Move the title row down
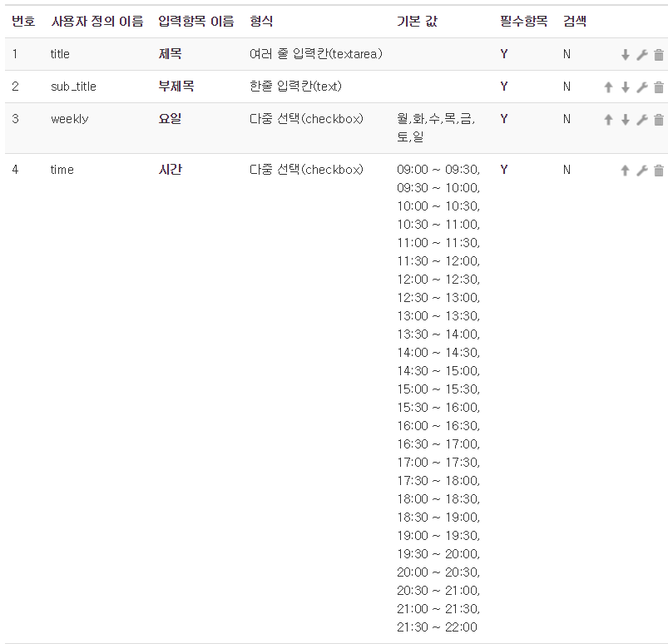The height and width of the screenshot is (644, 668). click(626, 55)
